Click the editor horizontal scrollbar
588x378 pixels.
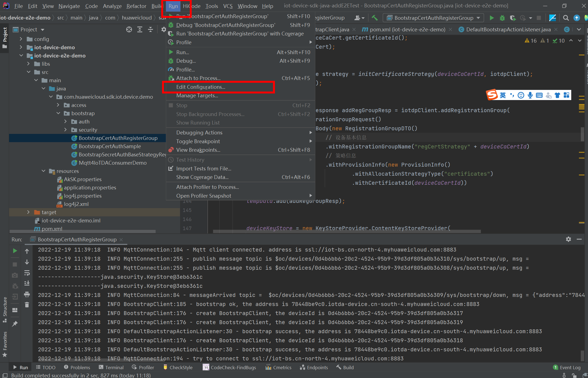[x=347, y=231]
